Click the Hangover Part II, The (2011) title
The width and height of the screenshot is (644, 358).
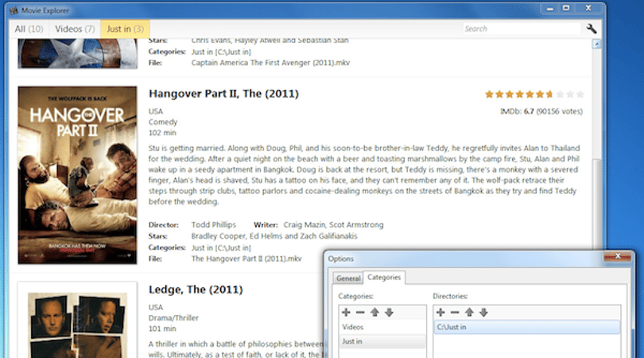(x=223, y=94)
